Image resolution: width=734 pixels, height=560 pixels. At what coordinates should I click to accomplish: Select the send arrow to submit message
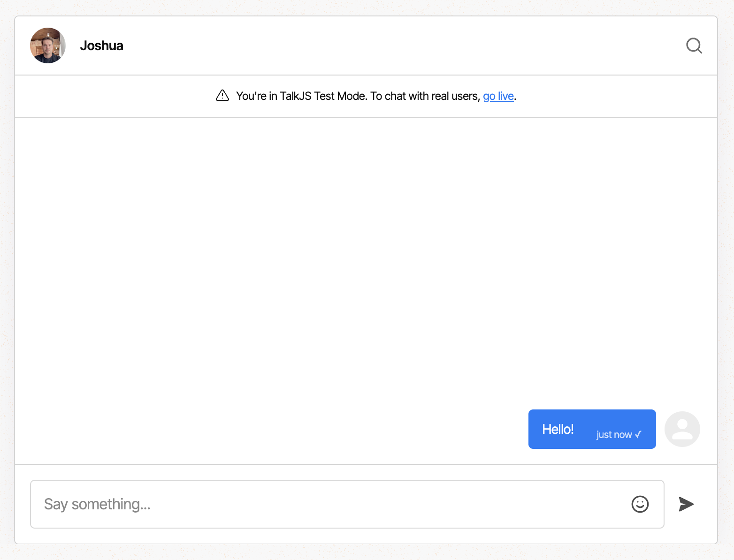686,504
